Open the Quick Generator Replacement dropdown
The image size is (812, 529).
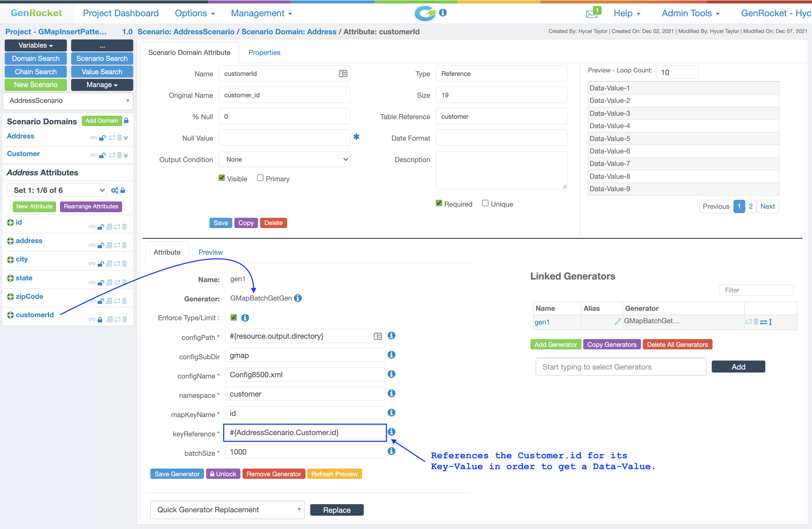(x=227, y=509)
